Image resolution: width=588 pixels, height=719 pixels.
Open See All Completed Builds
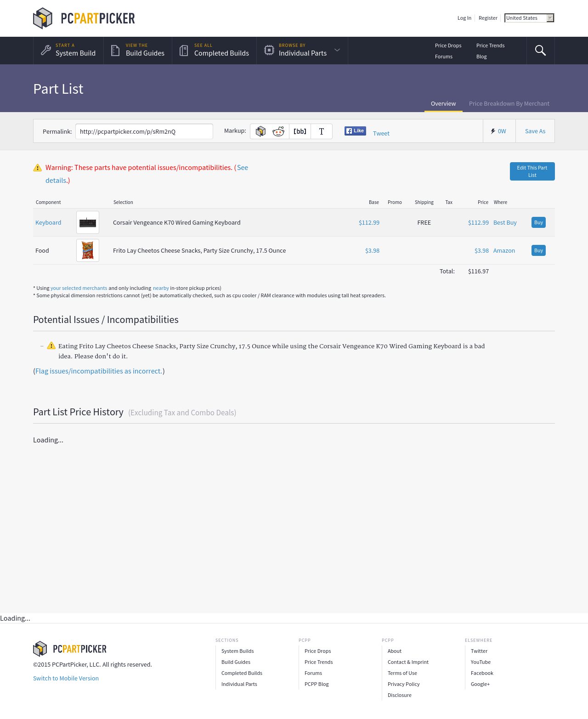[215, 51]
